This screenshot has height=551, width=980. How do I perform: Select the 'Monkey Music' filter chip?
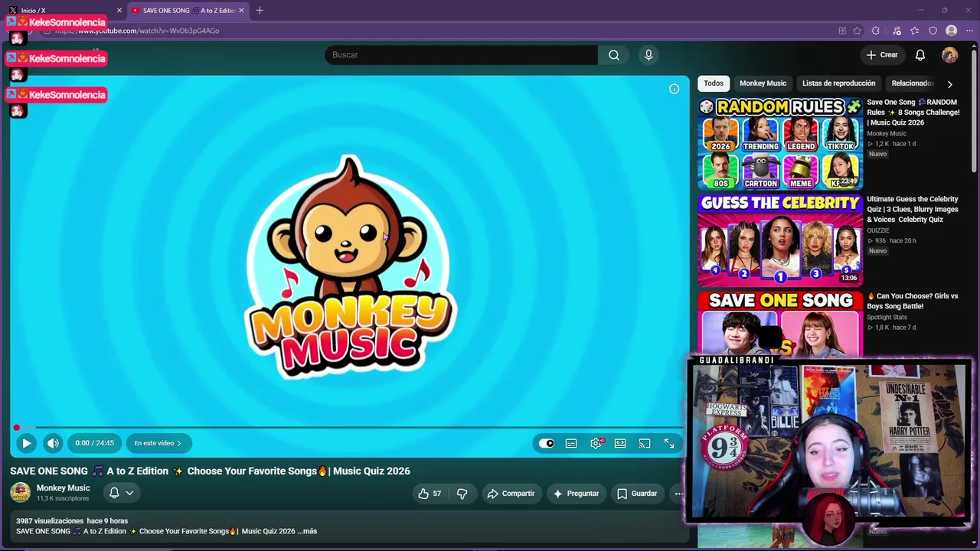(x=763, y=83)
